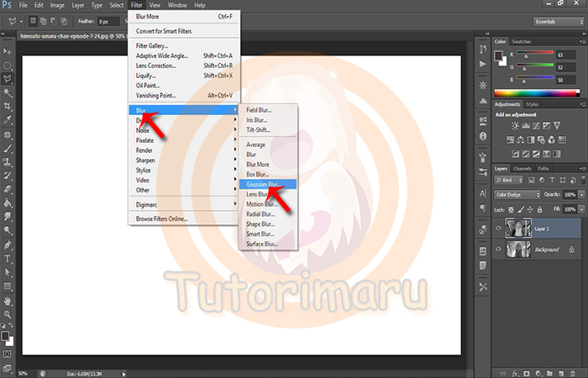Viewport: 588px width, 378px height.
Task: Select the Move tool
Action: [x=7, y=51]
